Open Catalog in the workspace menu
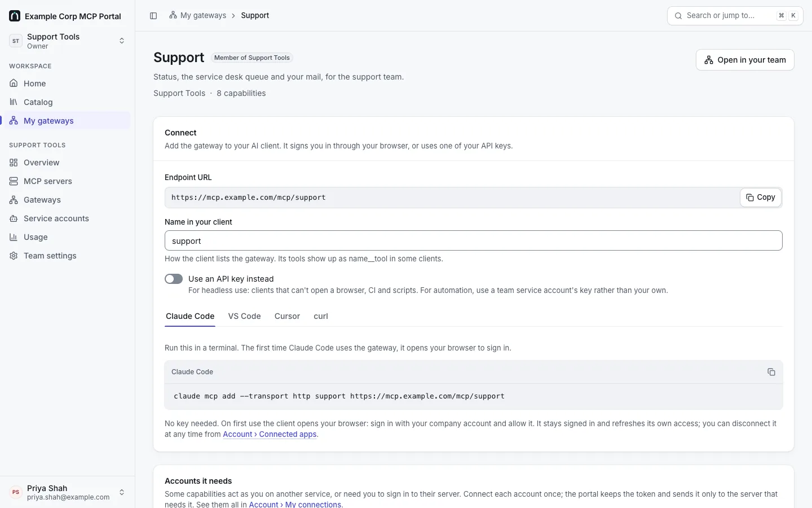Screen dimensions: 812x508 click(68, 102)
